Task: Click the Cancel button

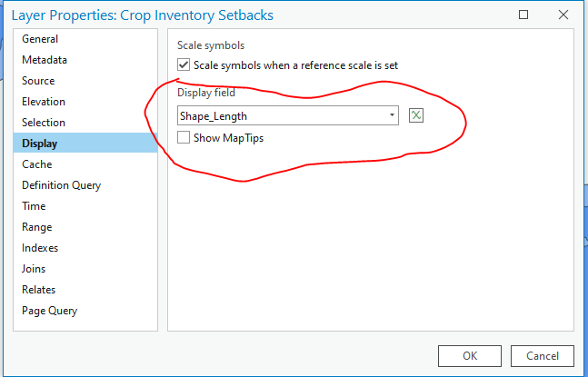Action: [542, 356]
